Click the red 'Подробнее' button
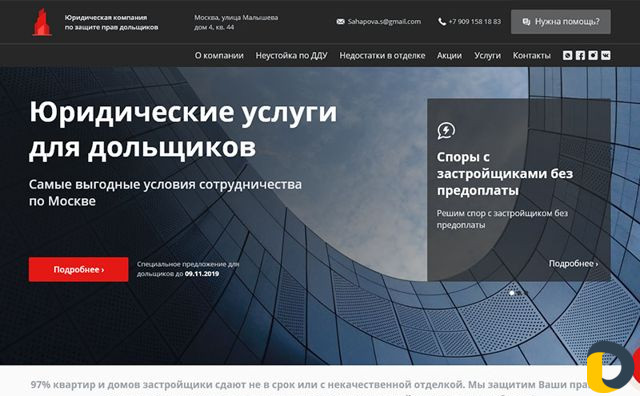The image size is (640, 396). click(x=78, y=269)
